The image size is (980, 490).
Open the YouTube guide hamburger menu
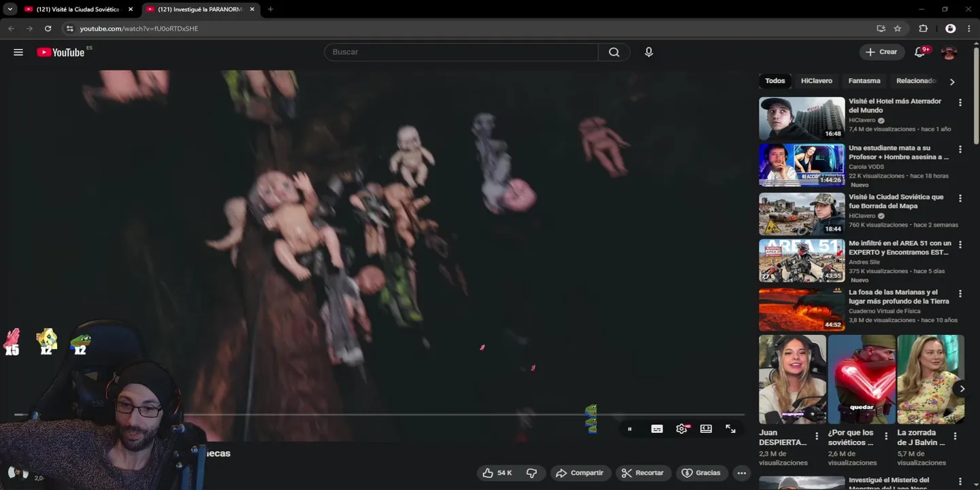click(x=18, y=52)
